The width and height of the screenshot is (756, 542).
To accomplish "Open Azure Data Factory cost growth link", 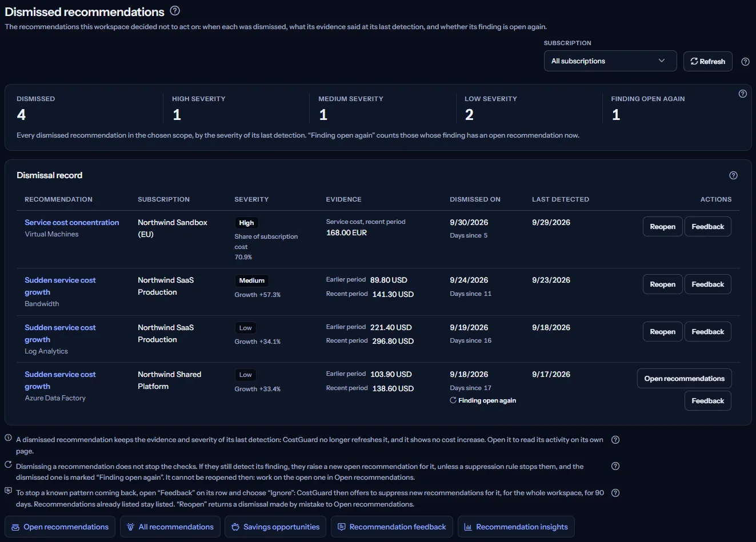I will click(60, 380).
